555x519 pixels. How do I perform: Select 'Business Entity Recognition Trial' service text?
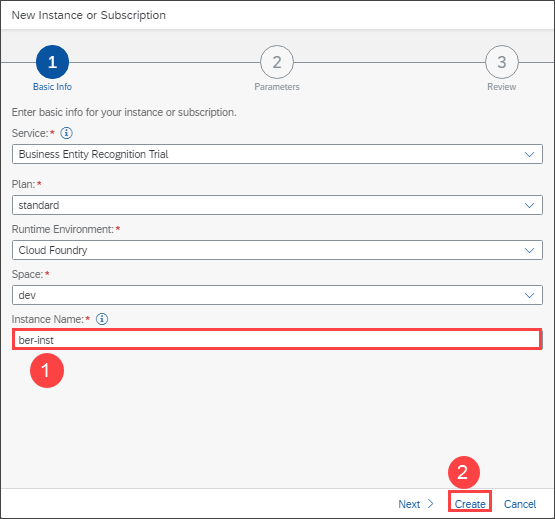pos(93,154)
